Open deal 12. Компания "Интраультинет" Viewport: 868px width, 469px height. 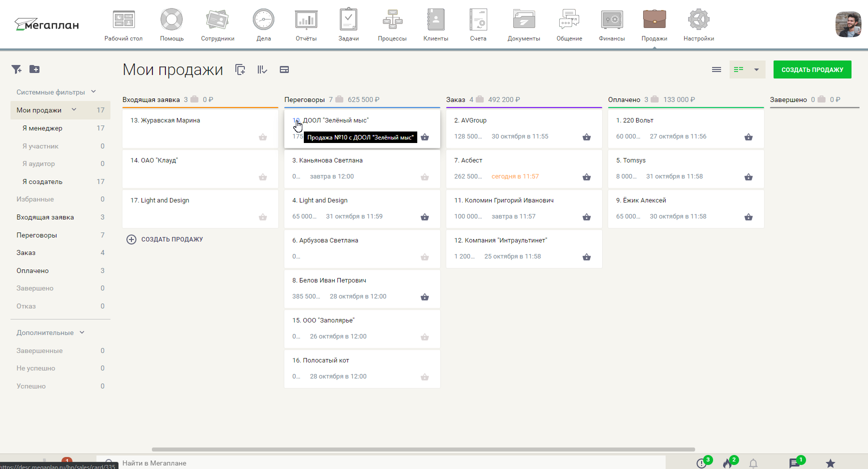point(501,240)
